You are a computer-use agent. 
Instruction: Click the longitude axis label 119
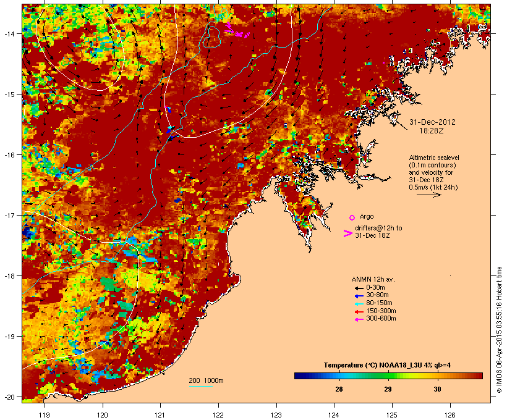pos(45,415)
